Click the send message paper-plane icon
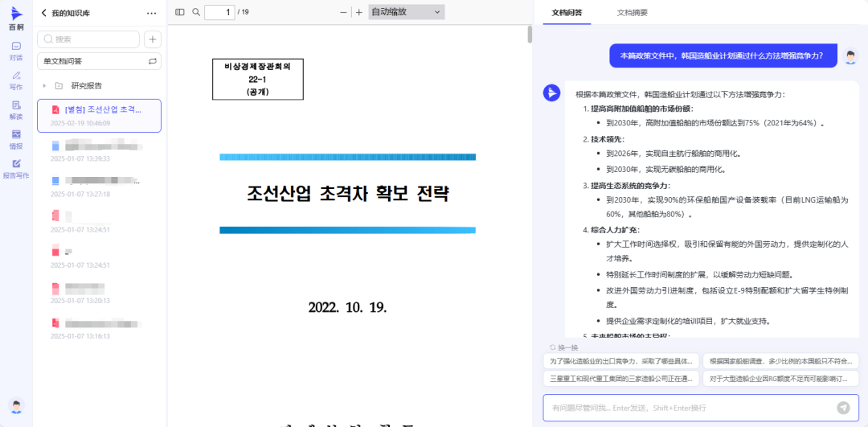 coord(842,408)
